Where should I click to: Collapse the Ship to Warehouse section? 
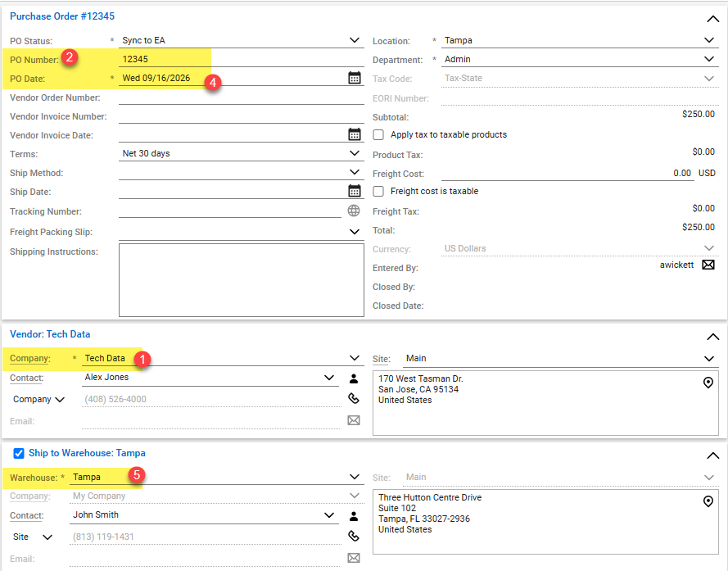click(712, 455)
